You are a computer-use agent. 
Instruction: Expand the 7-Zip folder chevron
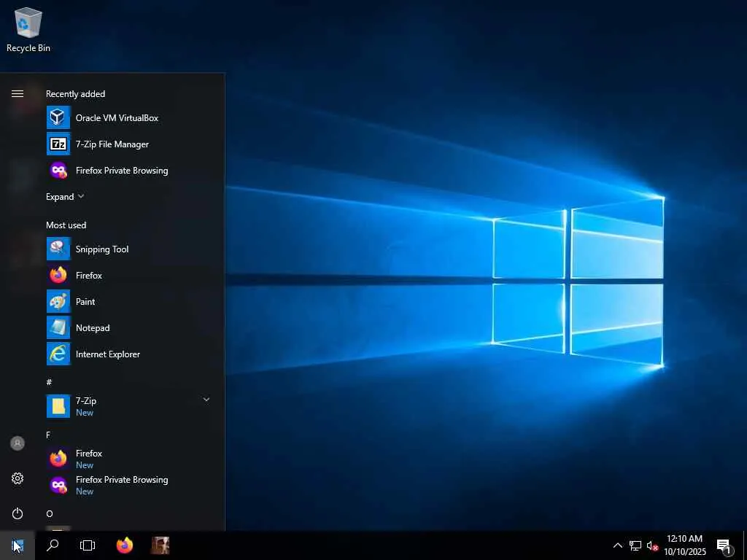click(x=206, y=400)
